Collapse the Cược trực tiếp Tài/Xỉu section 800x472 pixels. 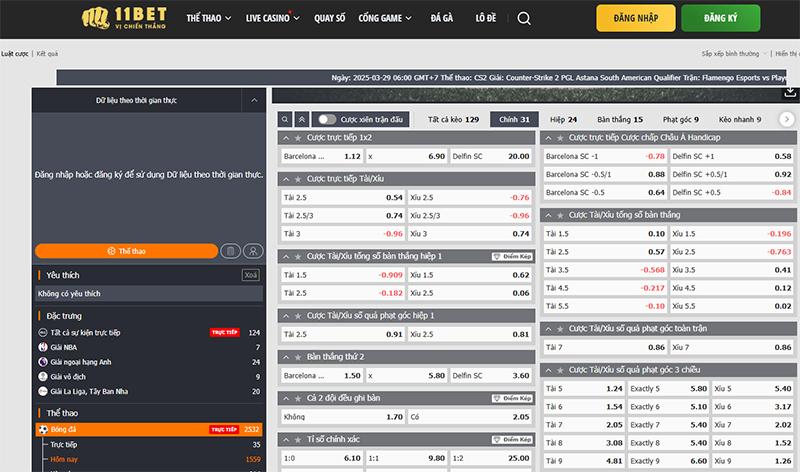coord(285,179)
